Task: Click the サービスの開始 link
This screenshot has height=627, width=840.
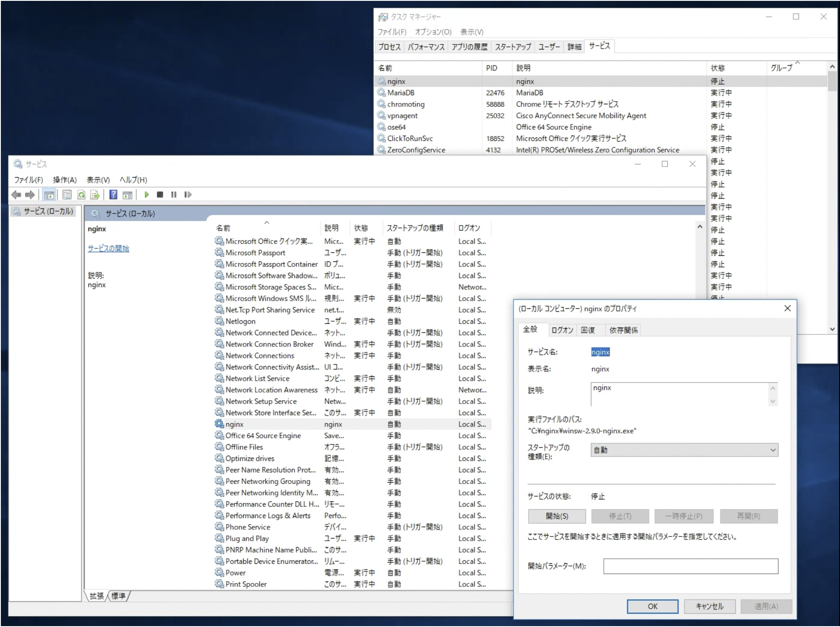Action: pyautogui.click(x=109, y=249)
